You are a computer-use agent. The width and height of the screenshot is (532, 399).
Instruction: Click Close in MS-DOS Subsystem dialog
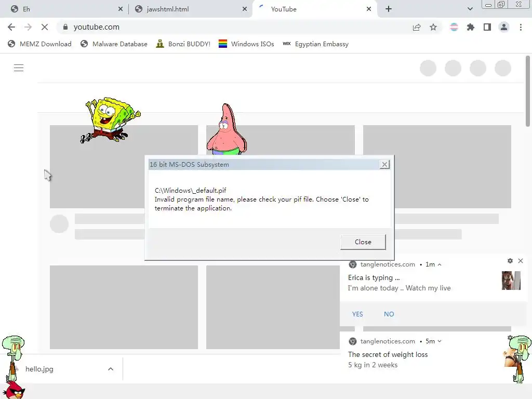click(363, 242)
